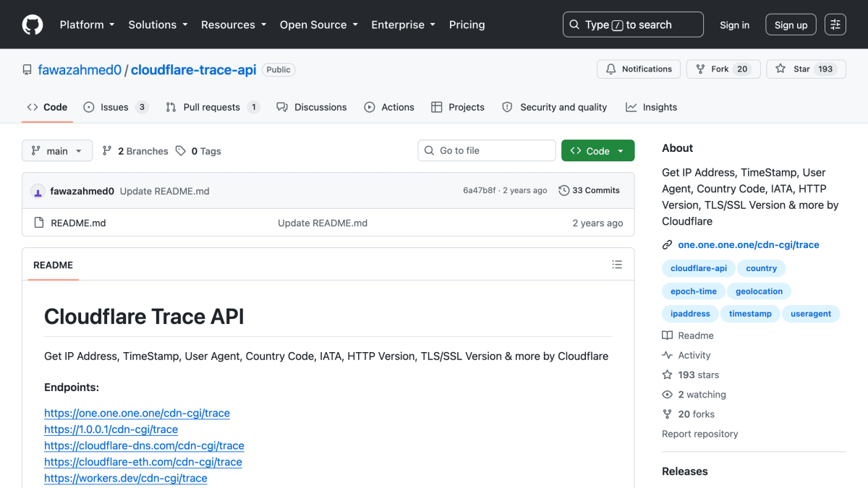Open https://cloudflare-eth.com/cdn-cgi/trace endpoint link
The image size is (868, 488).
(143, 462)
